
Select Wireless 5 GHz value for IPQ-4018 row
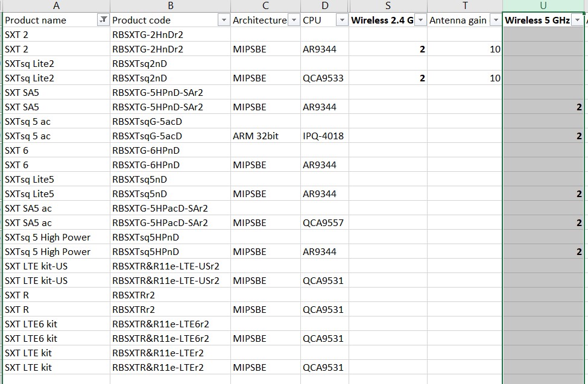[543, 136]
